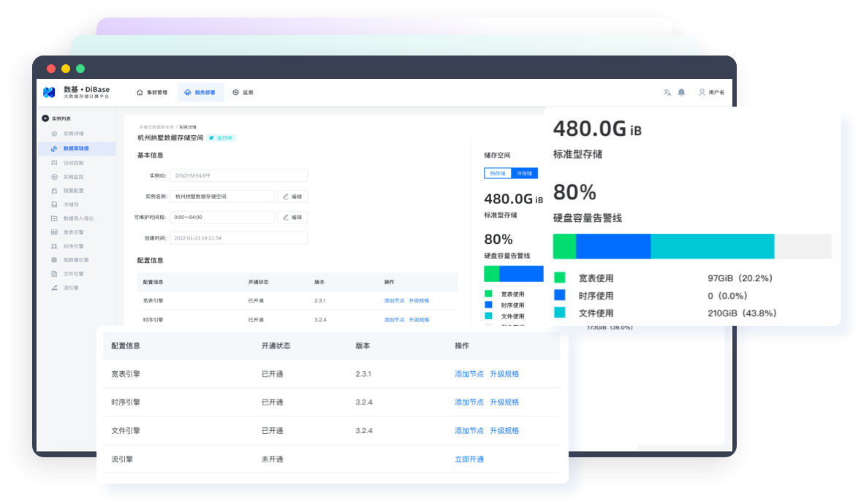Image resolution: width=861 pixels, height=504 pixels.
Task: Click 立即开通 link for 流引擎
Action: coord(469,459)
